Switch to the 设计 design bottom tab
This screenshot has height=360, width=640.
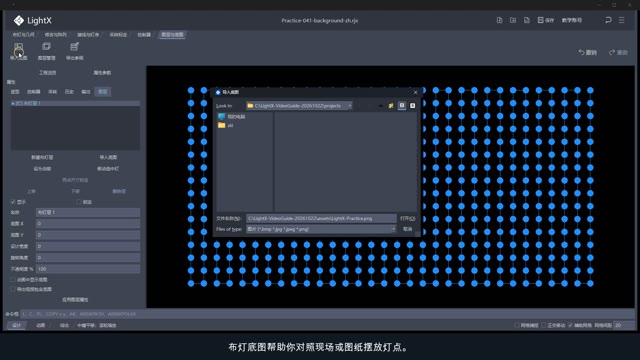point(16,325)
